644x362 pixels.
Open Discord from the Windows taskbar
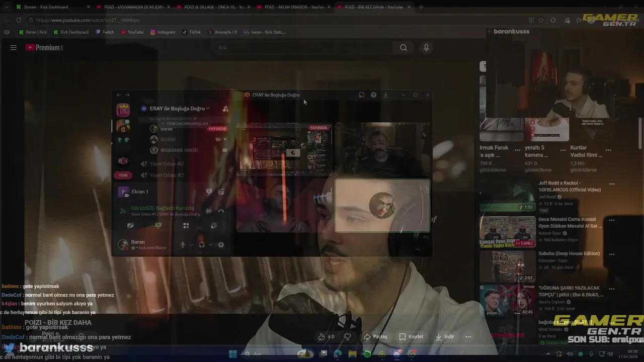point(397,354)
